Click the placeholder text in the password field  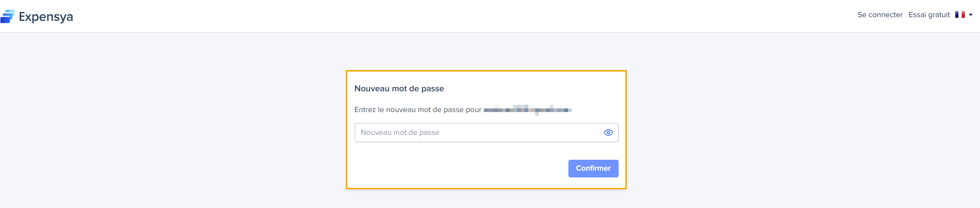[400, 133]
